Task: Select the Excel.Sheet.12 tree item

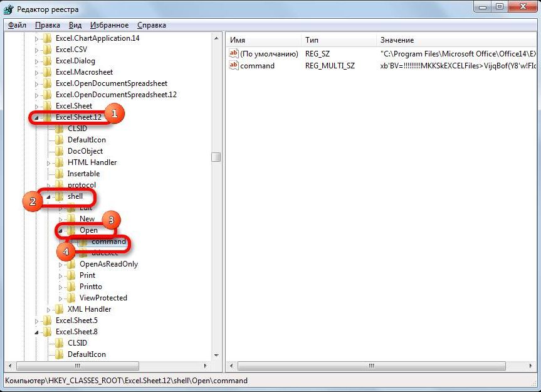Action: [x=78, y=117]
